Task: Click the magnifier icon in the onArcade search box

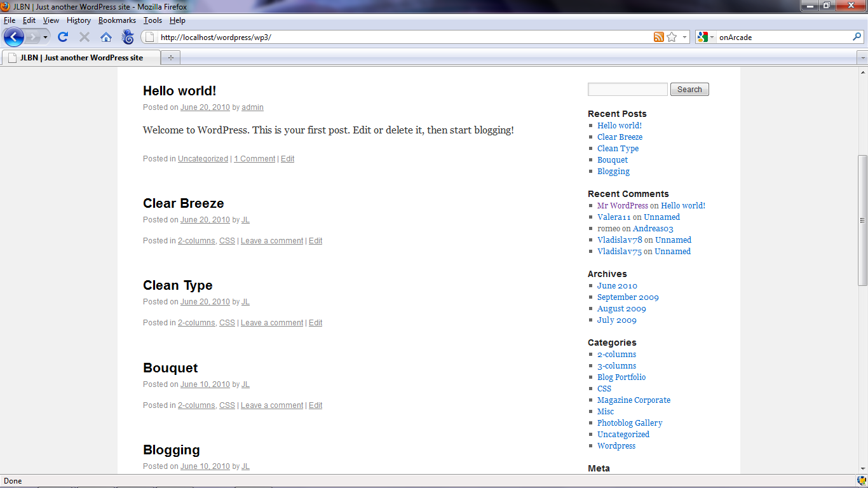Action: (x=857, y=37)
